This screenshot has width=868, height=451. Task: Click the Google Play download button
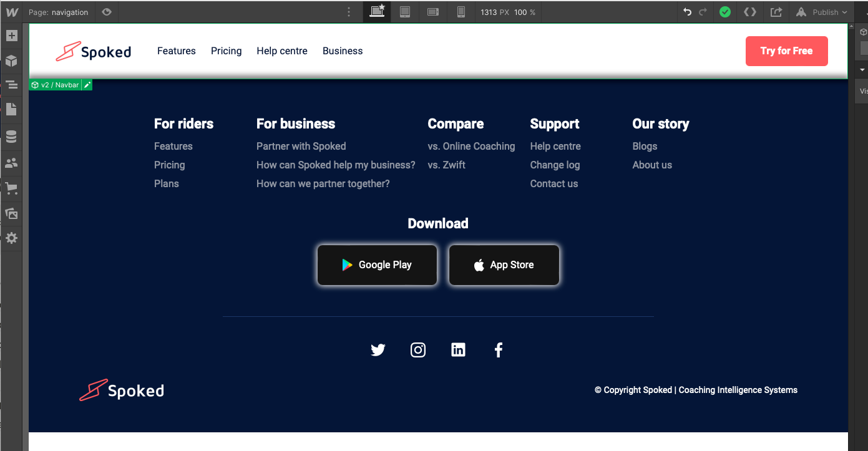tap(377, 265)
